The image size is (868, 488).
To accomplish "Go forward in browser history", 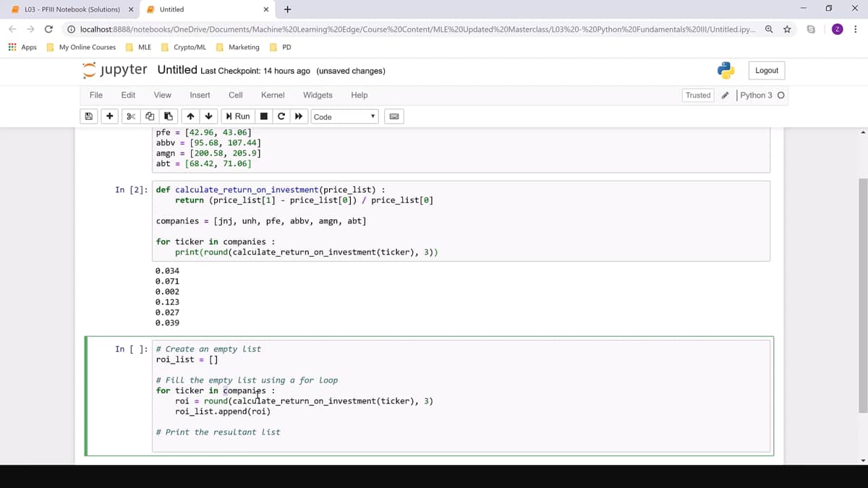I will click(x=30, y=30).
